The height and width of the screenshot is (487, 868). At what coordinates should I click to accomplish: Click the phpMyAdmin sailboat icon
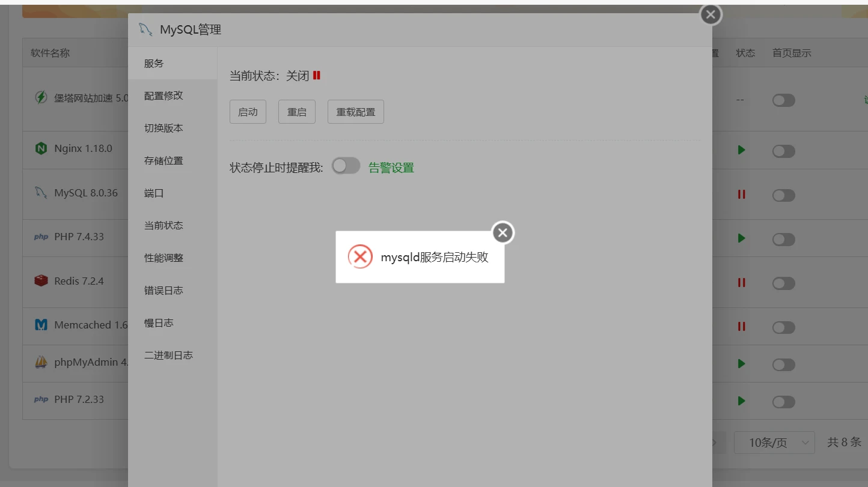click(41, 362)
